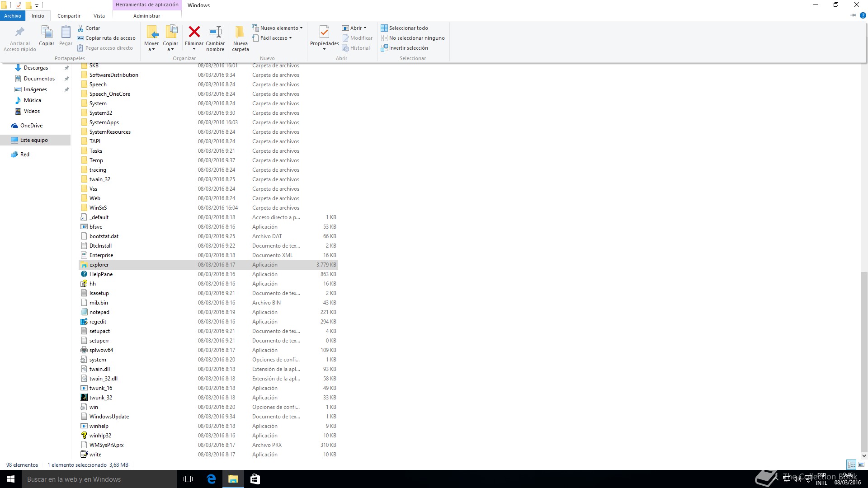The height and width of the screenshot is (488, 868).
Task: Click Copiar ruta de acceso
Action: coord(106,38)
